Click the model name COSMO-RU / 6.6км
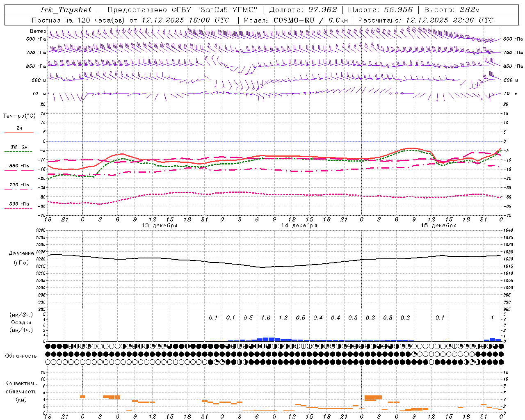Screen dimensions: 525x420 pos(310,20)
